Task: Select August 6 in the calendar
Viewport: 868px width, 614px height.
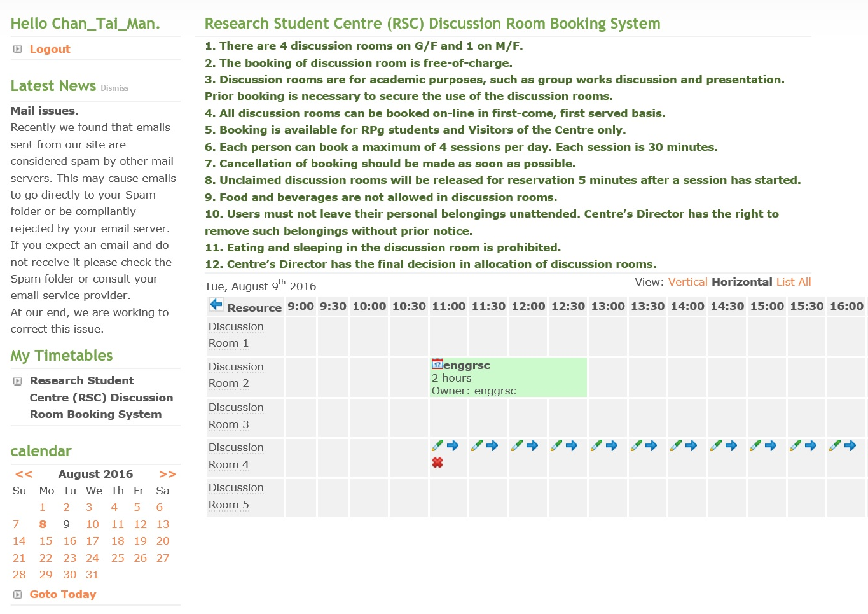Action: [x=160, y=507]
